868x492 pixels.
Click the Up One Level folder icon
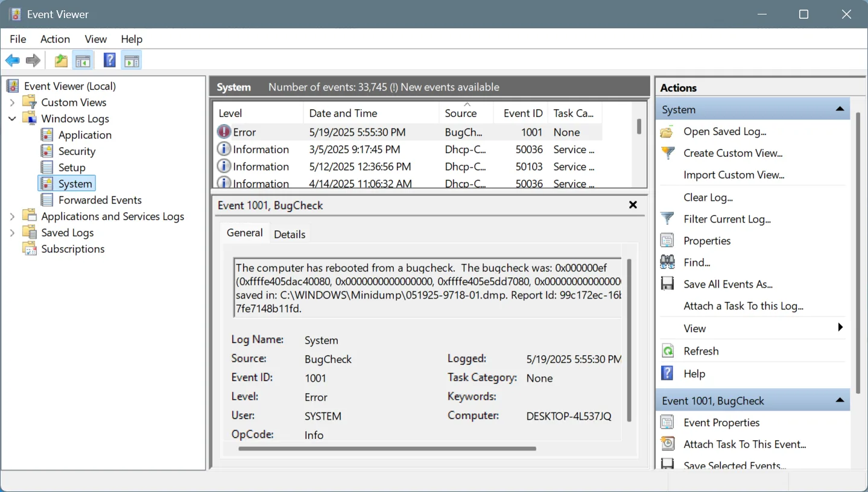(x=61, y=60)
